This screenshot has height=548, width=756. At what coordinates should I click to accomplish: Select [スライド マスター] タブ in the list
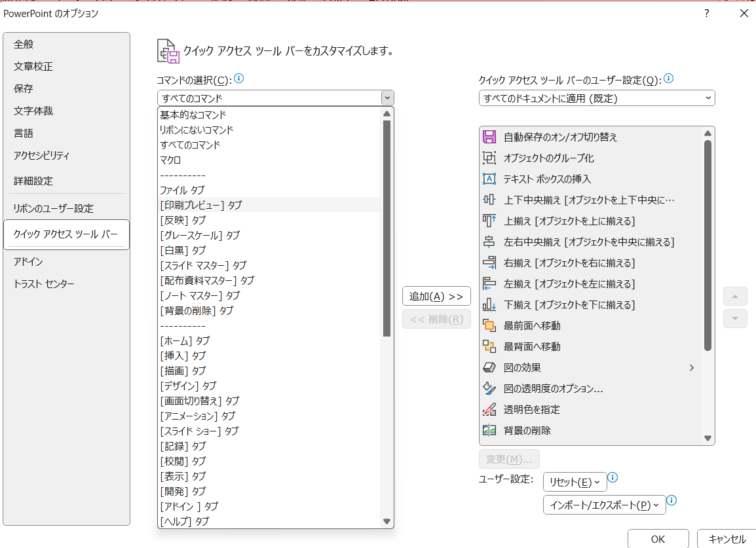269,265
